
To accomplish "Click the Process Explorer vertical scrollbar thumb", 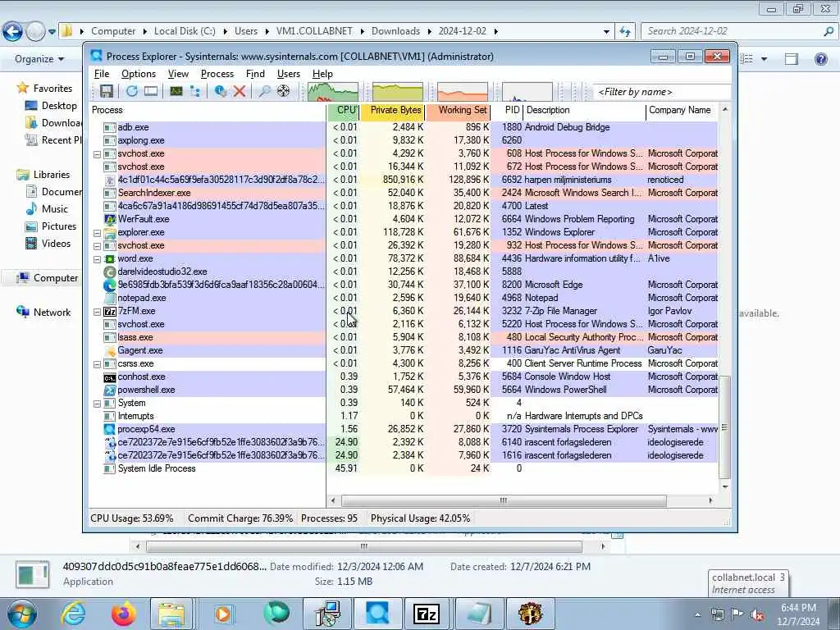I will 725,427.
